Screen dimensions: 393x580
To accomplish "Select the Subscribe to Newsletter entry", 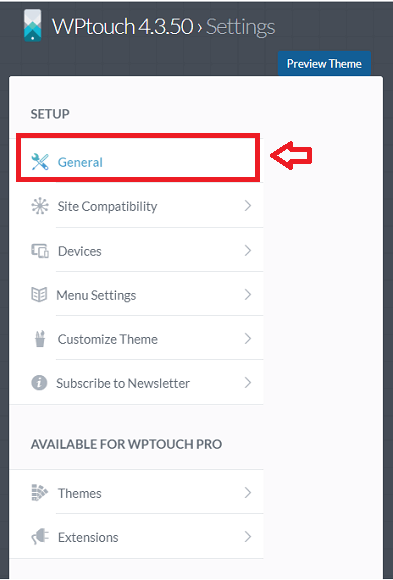I will click(x=136, y=382).
